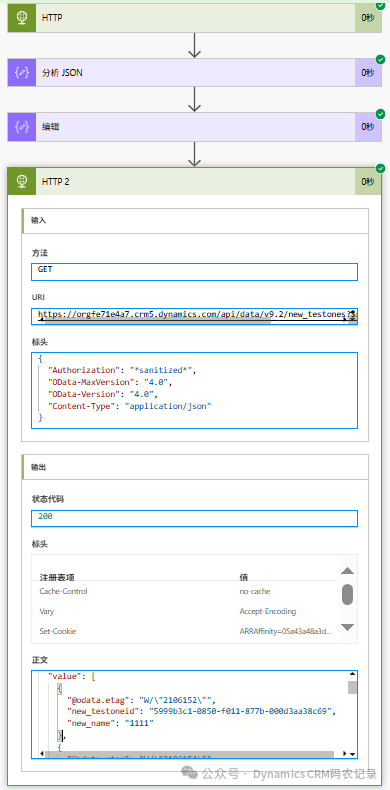Click the ARRAffinity cookie value

click(286, 631)
